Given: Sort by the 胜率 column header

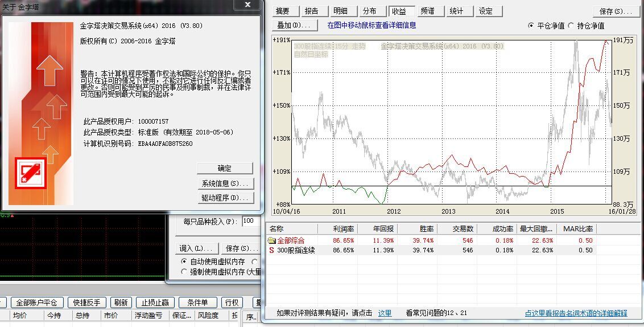Looking at the screenshot, I should point(417,228).
